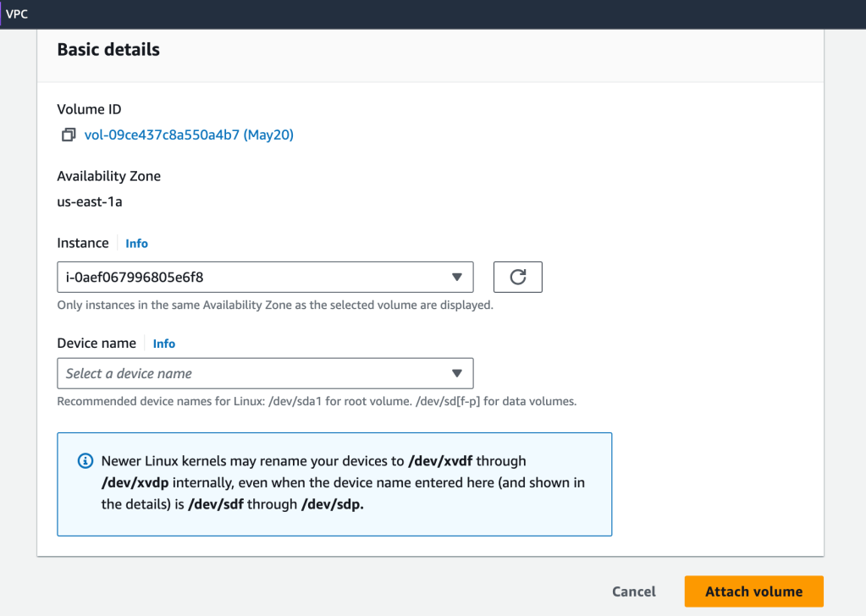
Task: Open the 'Select a device name' combo box
Action: pos(254,373)
